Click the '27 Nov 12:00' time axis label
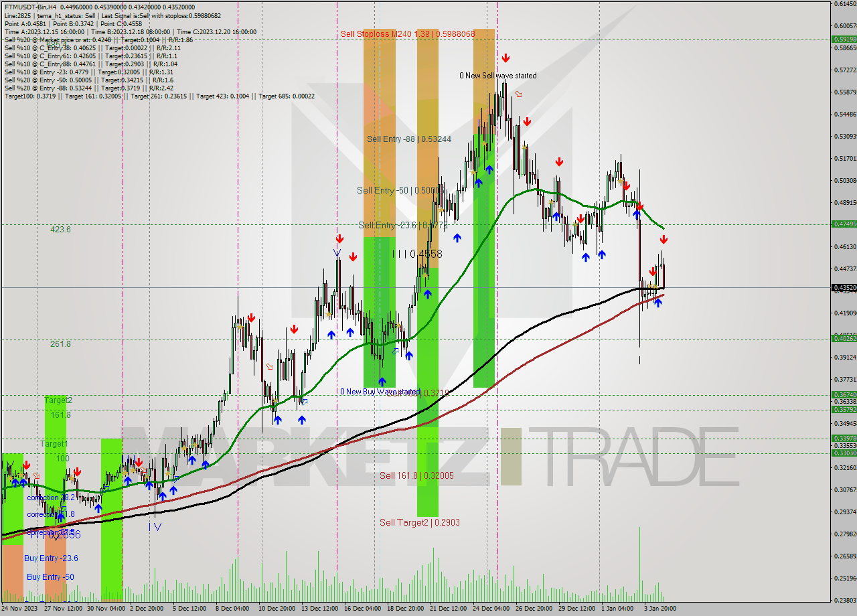This screenshot has height=616, width=857. 64,609
